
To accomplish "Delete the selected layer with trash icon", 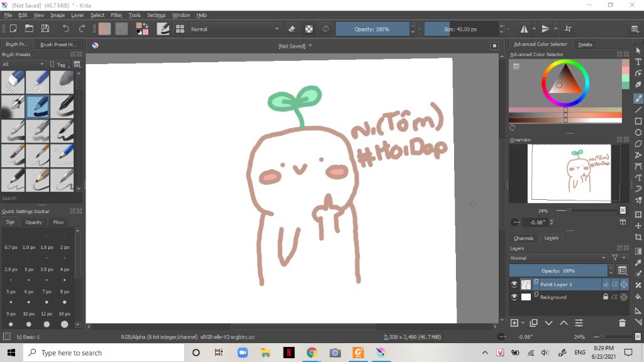I will (622, 323).
